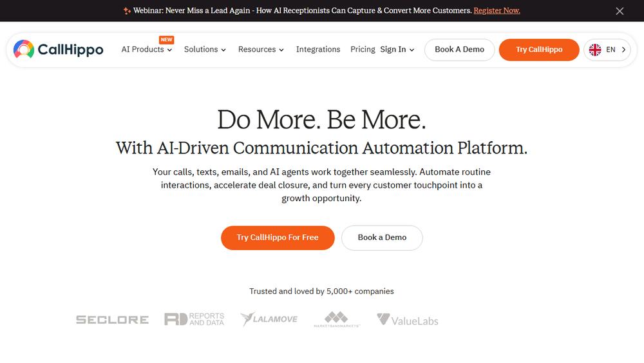Click 'Trusted and loved by 5,000+ companies' text
Viewport: 644px width, 363px height.
pyautogui.click(x=321, y=291)
